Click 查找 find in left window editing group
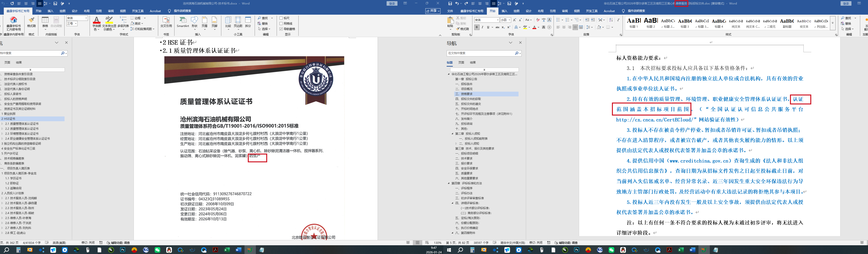The image size is (868, 254). pyautogui.click(x=262, y=18)
